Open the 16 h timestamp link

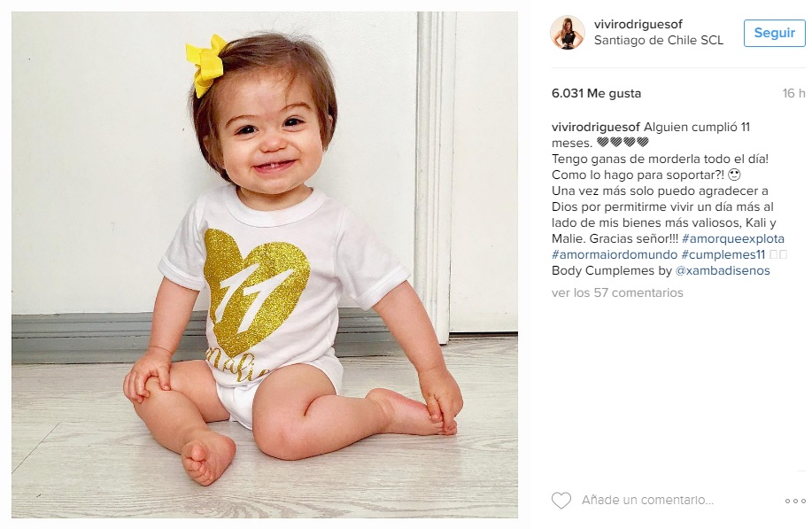click(794, 93)
